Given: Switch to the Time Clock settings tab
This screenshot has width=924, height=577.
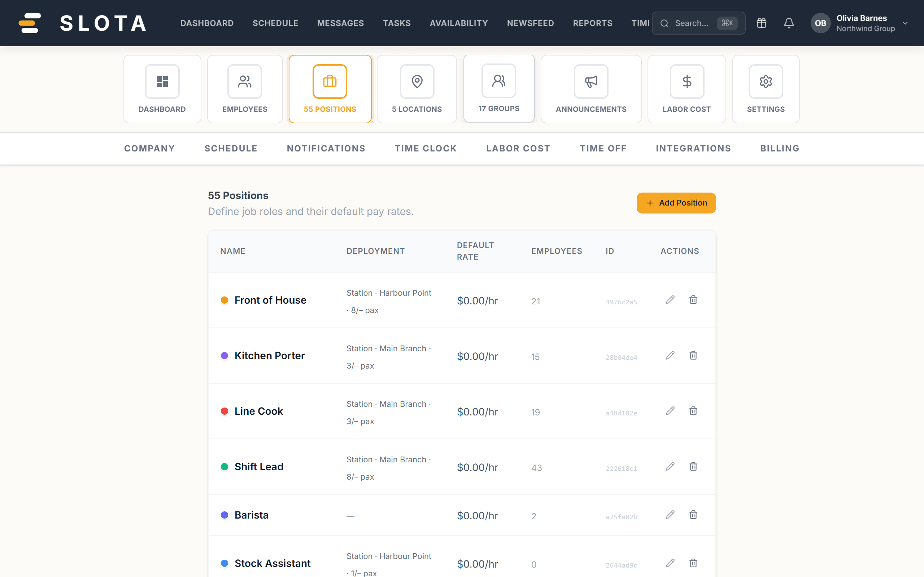Looking at the screenshot, I should click(425, 149).
